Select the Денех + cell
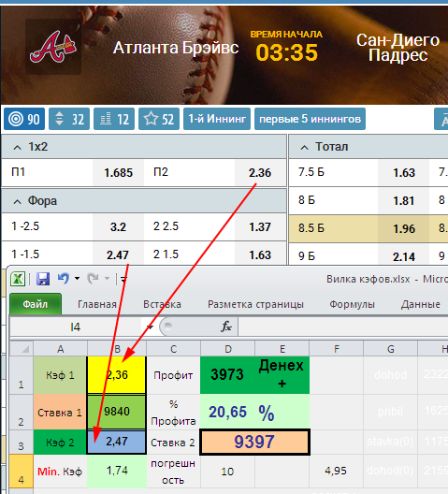448x494 pixels. coord(282,375)
